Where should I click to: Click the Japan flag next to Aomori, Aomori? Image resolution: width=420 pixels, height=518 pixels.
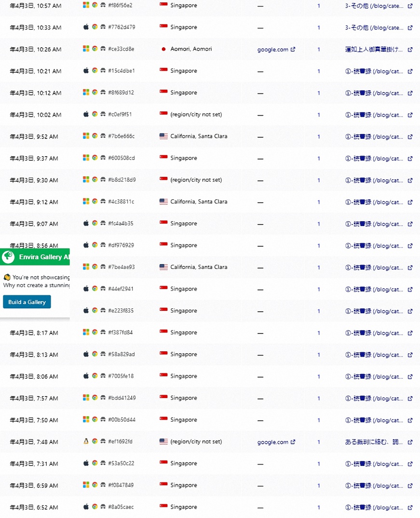tap(163, 49)
